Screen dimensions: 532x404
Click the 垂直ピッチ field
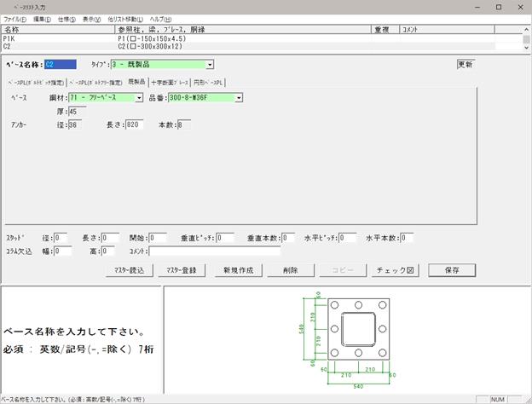(x=225, y=238)
